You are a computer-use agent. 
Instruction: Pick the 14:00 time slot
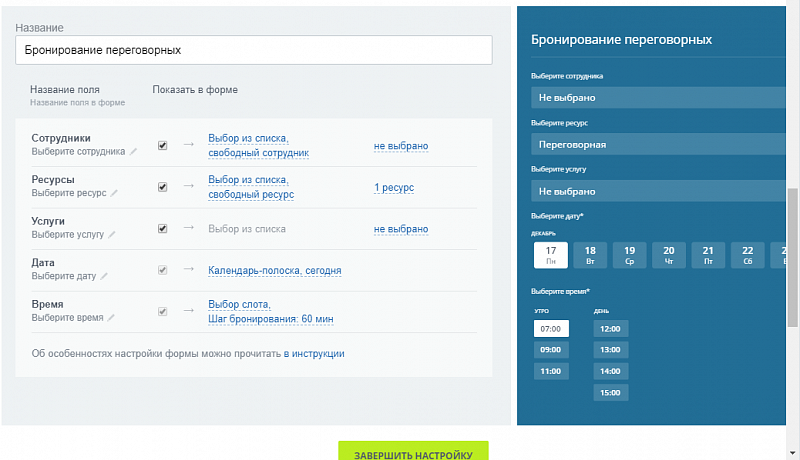[x=611, y=371]
